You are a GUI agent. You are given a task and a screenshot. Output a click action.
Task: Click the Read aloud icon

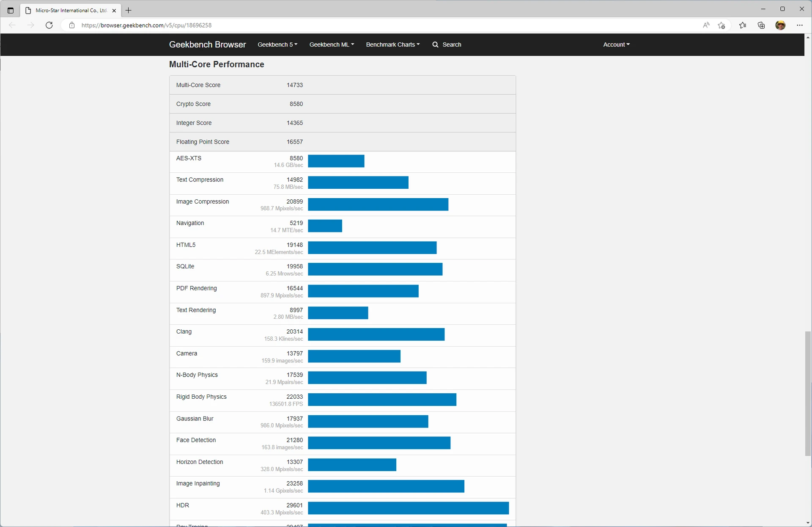[x=706, y=25]
